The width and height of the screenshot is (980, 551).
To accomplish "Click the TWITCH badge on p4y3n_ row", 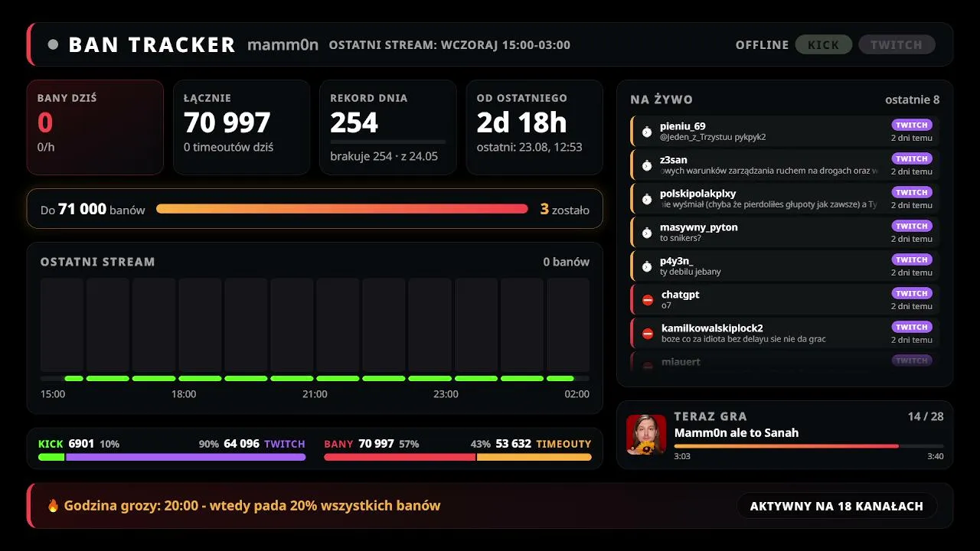I will coord(912,259).
